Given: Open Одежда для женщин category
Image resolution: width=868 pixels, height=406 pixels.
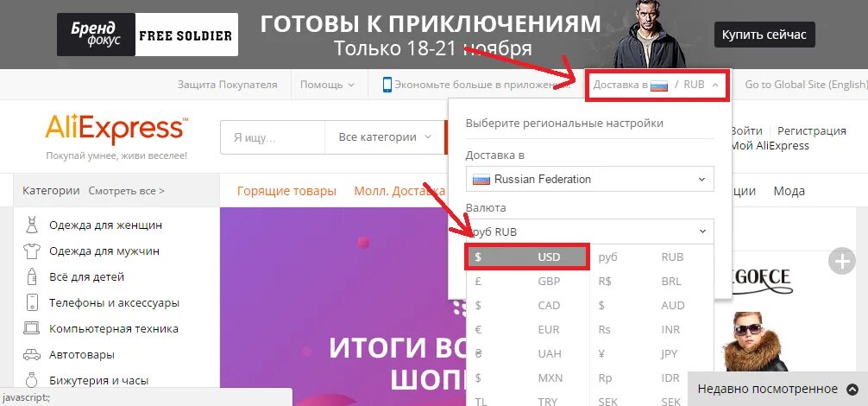Looking at the screenshot, I should (x=106, y=225).
